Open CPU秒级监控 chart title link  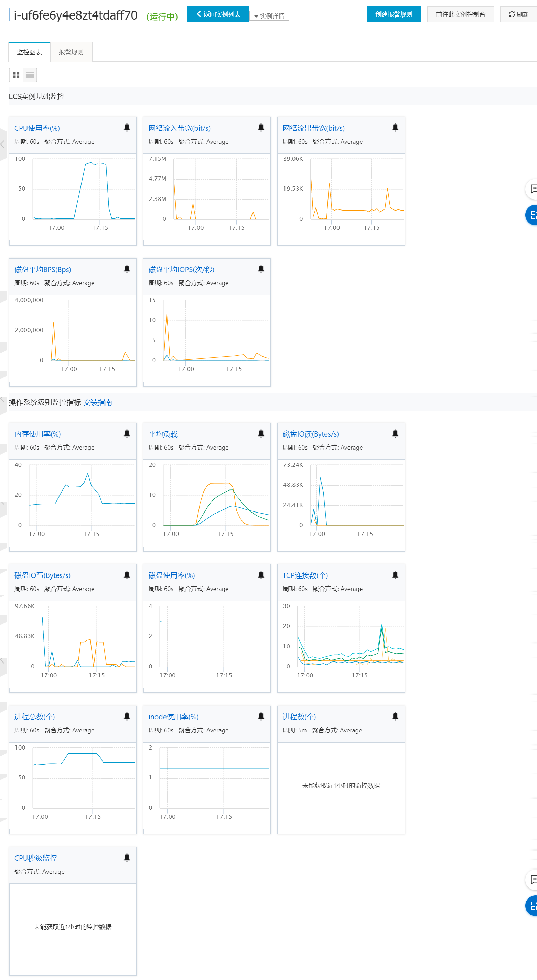35,858
